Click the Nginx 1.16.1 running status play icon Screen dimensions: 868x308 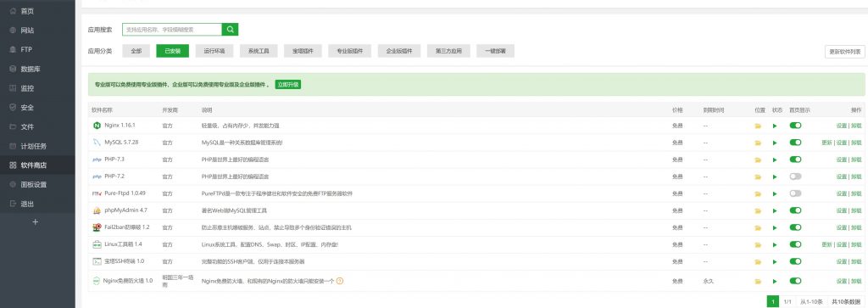pyautogui.click(x=775, y=126)
